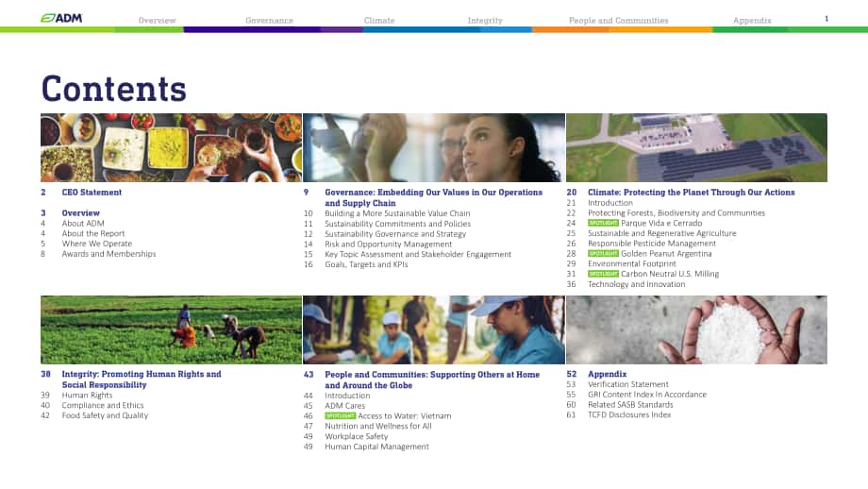
Task: Click Spotlight badge beside Access to Water
Action: point(340,416)
